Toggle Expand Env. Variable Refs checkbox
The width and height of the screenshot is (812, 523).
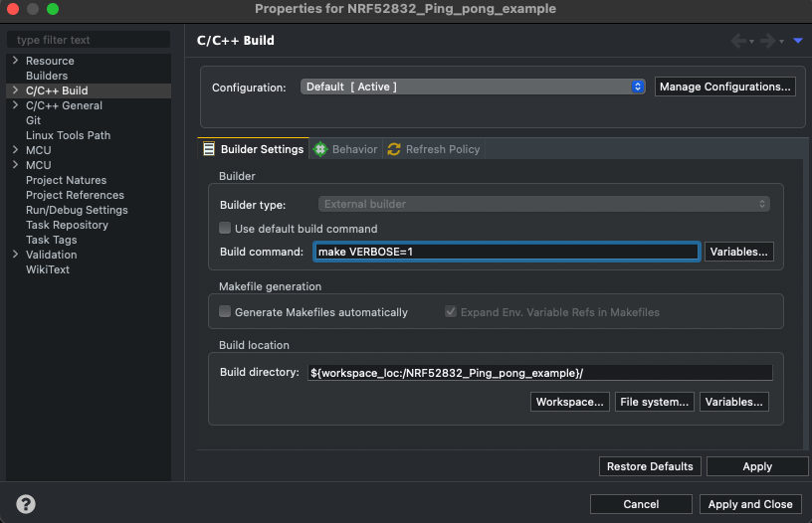(x=451, y=311)
